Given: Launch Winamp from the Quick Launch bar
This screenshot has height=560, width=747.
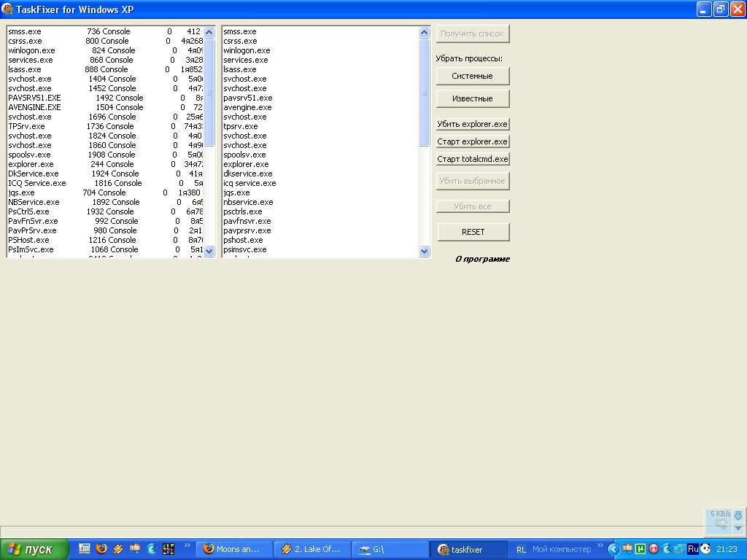Looking at the screenshot, I should click(x=118, y=549).
